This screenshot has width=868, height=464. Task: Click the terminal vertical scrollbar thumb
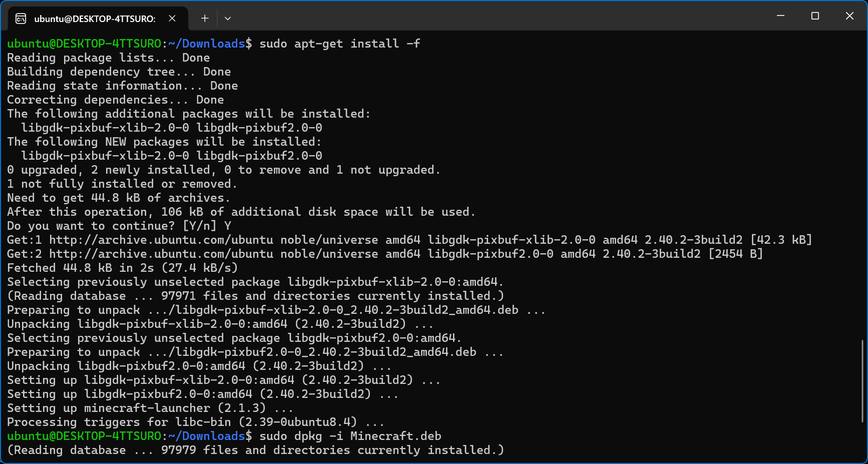862,381
